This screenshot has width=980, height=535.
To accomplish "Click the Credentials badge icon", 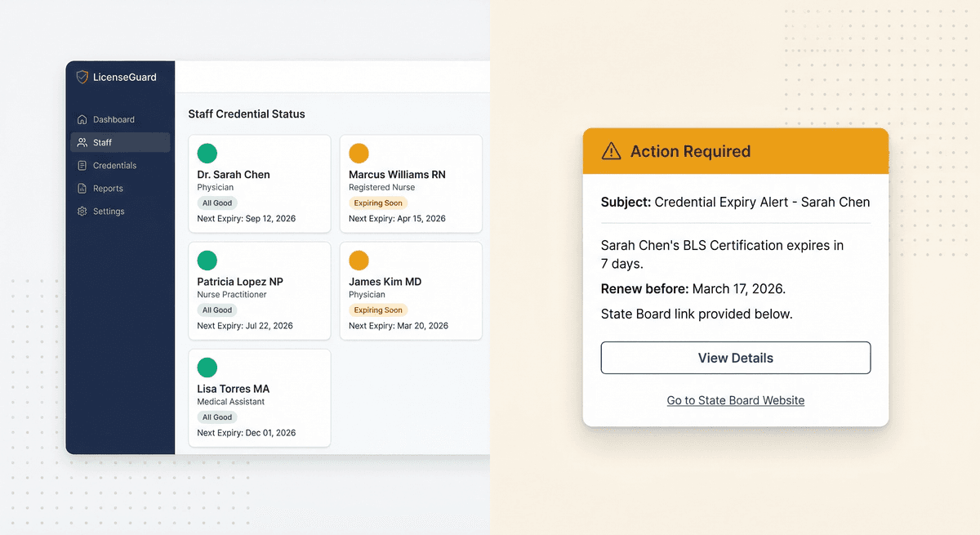I will (82, 165).
